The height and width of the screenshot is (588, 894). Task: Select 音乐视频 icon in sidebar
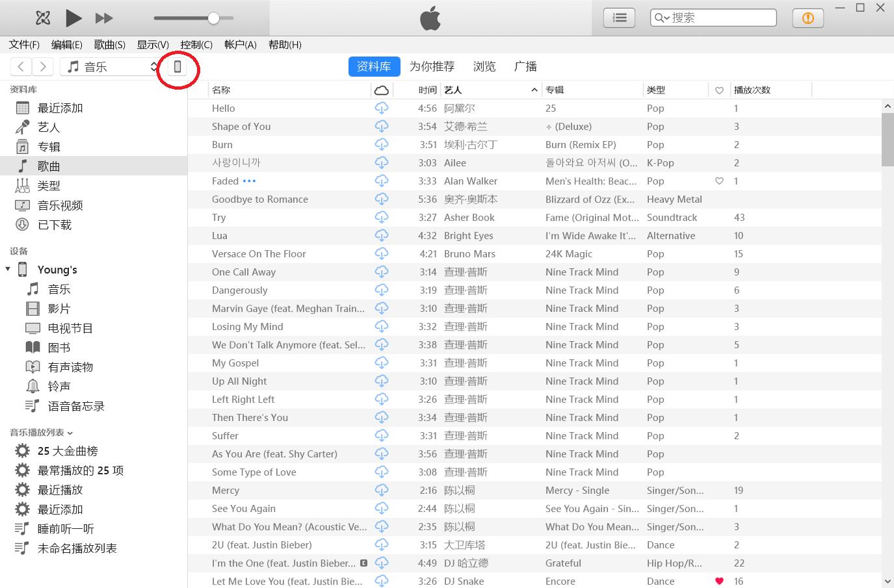(x=23, y=205)
